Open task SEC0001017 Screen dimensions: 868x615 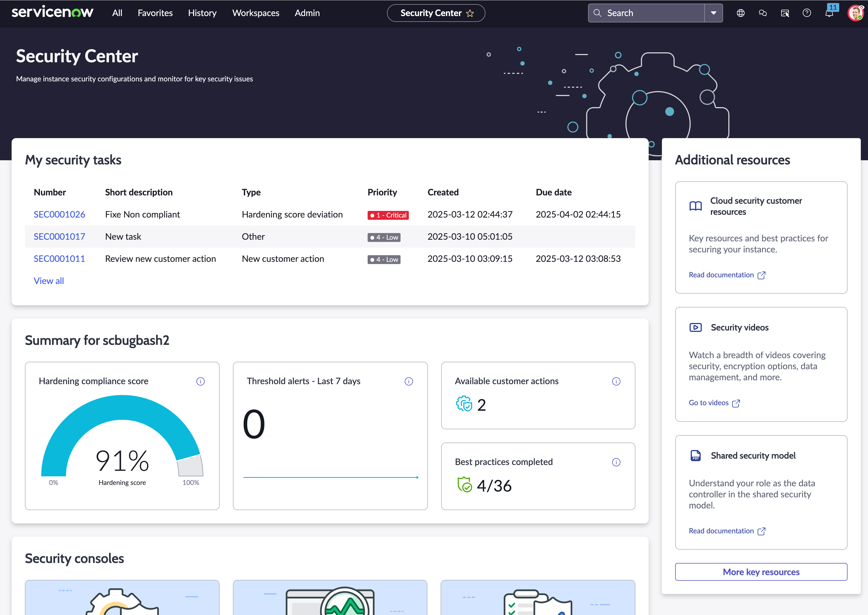pos(59,237)
